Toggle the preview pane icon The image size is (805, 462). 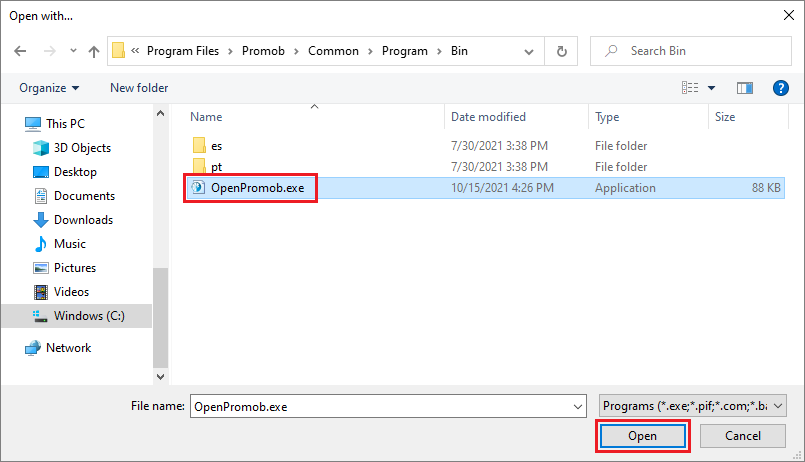coord(744,88)
